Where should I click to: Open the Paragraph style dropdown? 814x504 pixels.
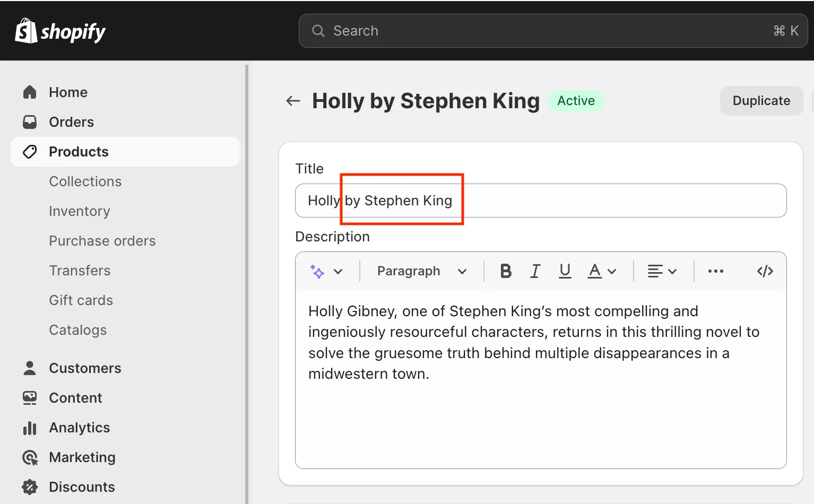coord(419,271)
